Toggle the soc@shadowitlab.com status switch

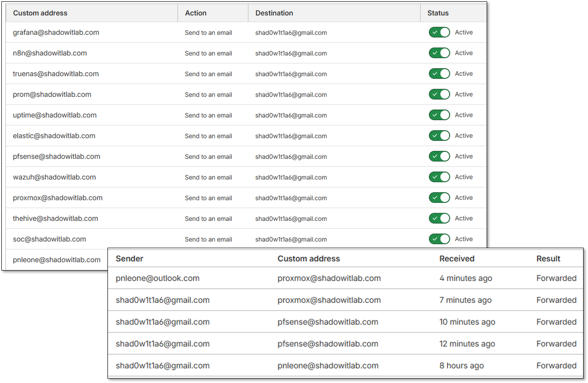(x=439, y=239)
